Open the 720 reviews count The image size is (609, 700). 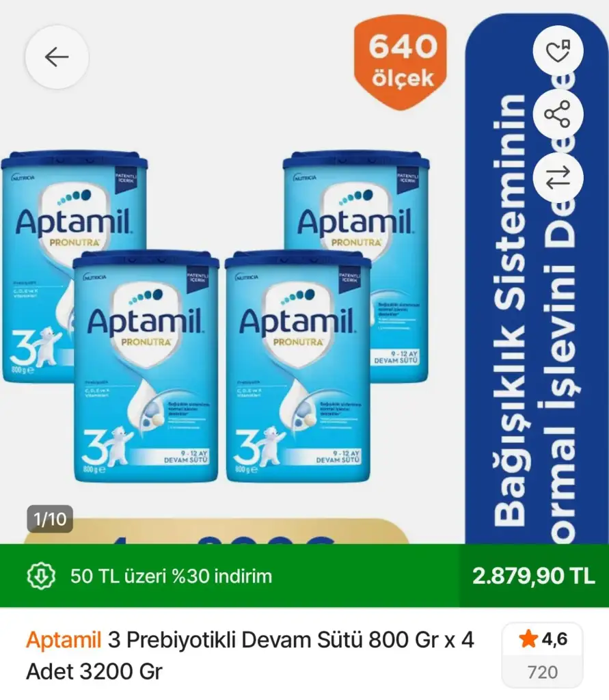[543, 672]
